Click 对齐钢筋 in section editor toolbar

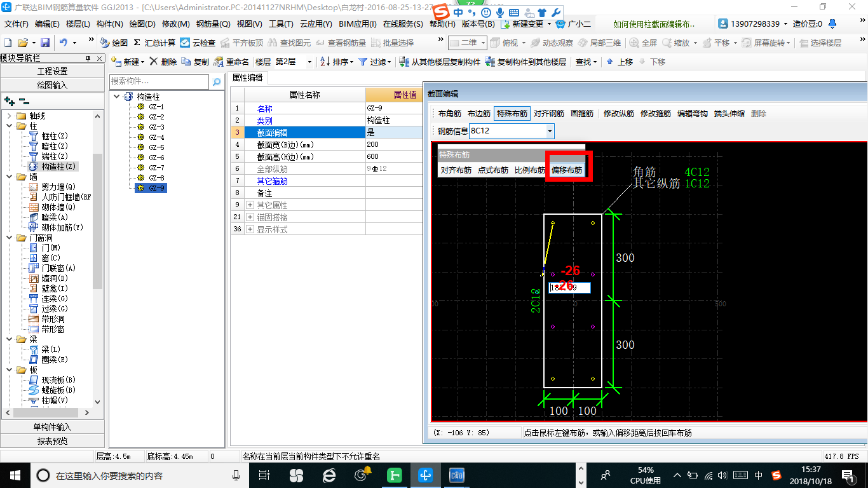pyautogui.click(x=548, y=114)
